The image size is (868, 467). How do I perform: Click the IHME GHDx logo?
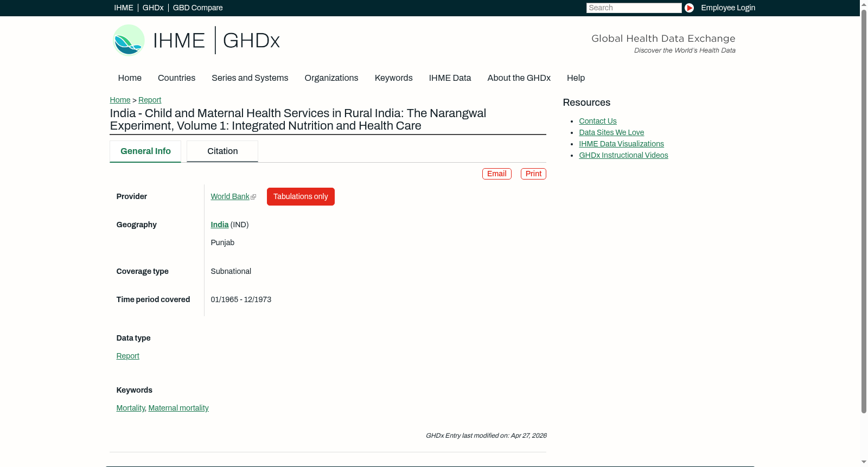pos(196,40)
